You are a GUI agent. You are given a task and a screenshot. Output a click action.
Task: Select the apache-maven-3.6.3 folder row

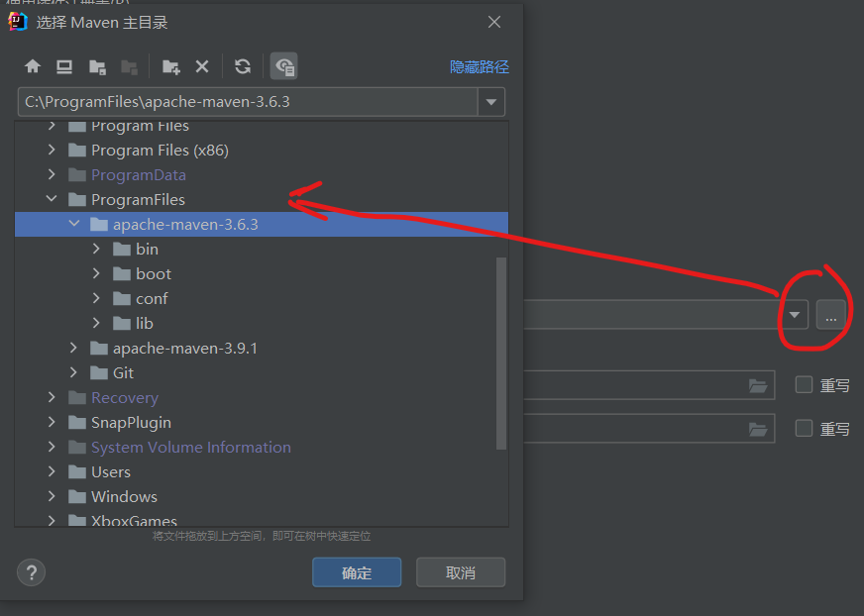click(262, 224)
